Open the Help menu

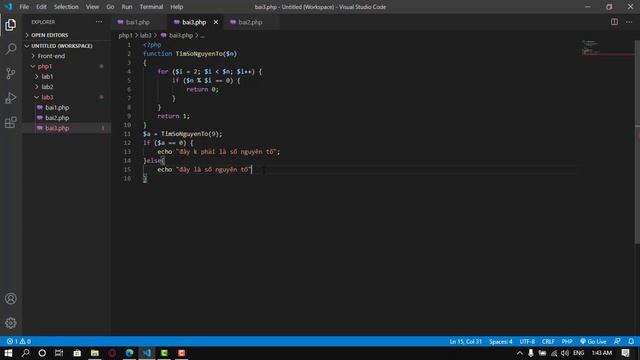pyautogui.click(x=177, y=7)
